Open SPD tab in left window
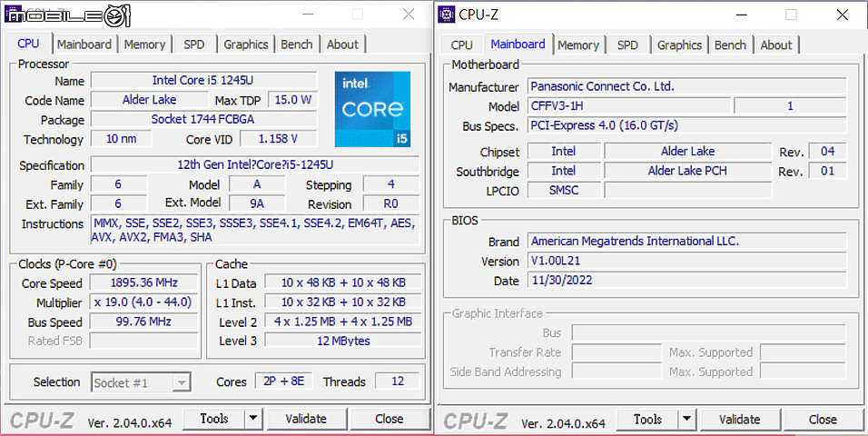The image size is (868, 436). pyautogui.click(x=193, y=45)
